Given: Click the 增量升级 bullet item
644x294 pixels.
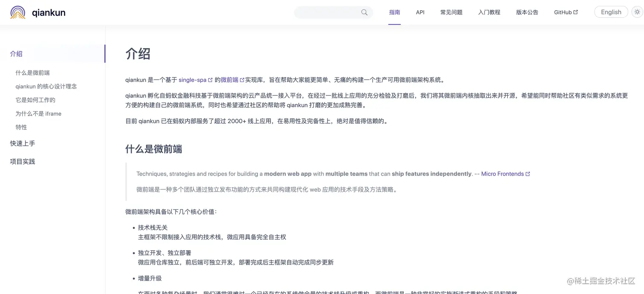Looking at the screenshot, I should pyautogui.click(x=150, y=278).
